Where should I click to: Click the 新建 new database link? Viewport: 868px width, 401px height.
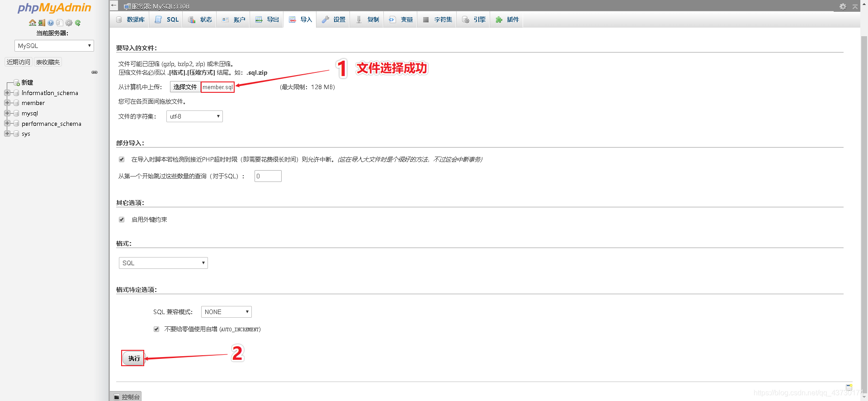pyautogui.click(x=27, y=82)
